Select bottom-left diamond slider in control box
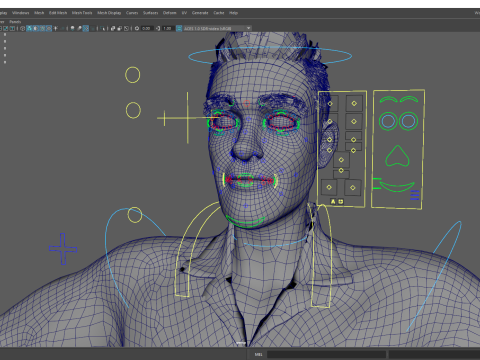480x360 pixels. tap(329, 187)
